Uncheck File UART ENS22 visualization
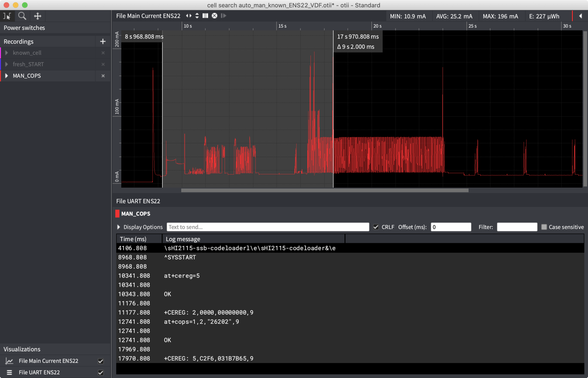Screen dimensions: 588x378 (101, 372)
